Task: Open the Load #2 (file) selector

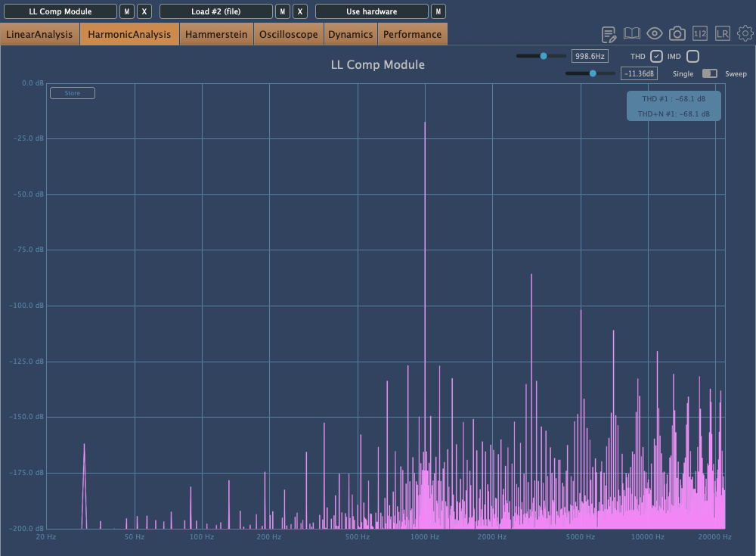Action: click(x=215, y=11)
